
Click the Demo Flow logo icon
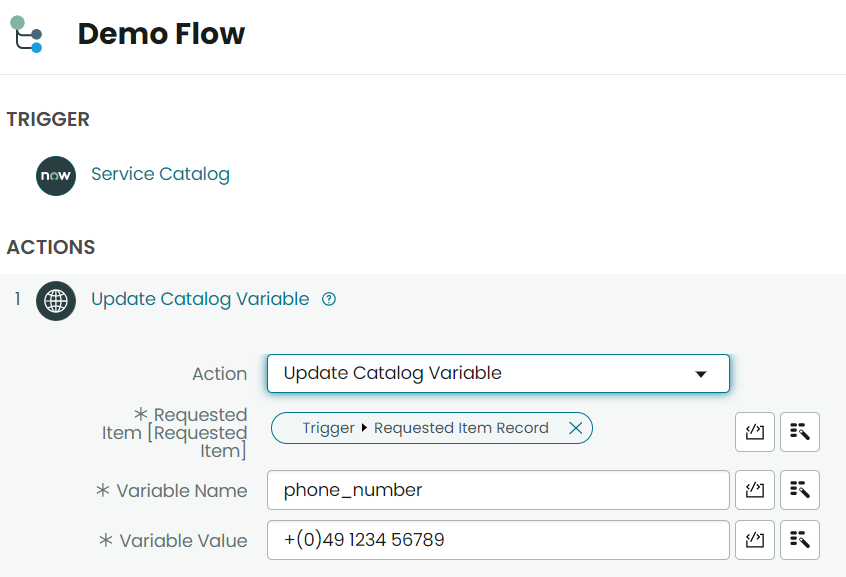click(x=26, y=34)
